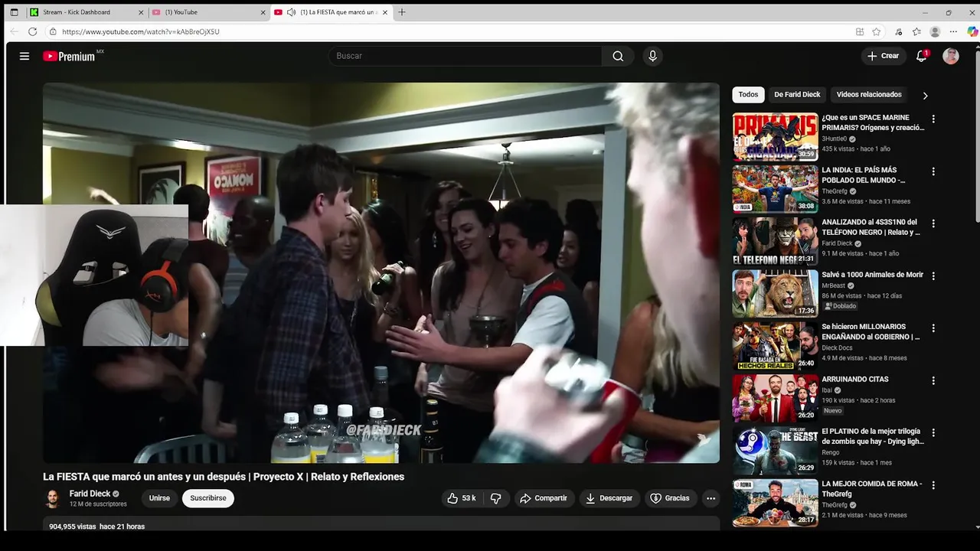Open Ibai channel name under ARRUINANDO CITAS

[828, 390]
